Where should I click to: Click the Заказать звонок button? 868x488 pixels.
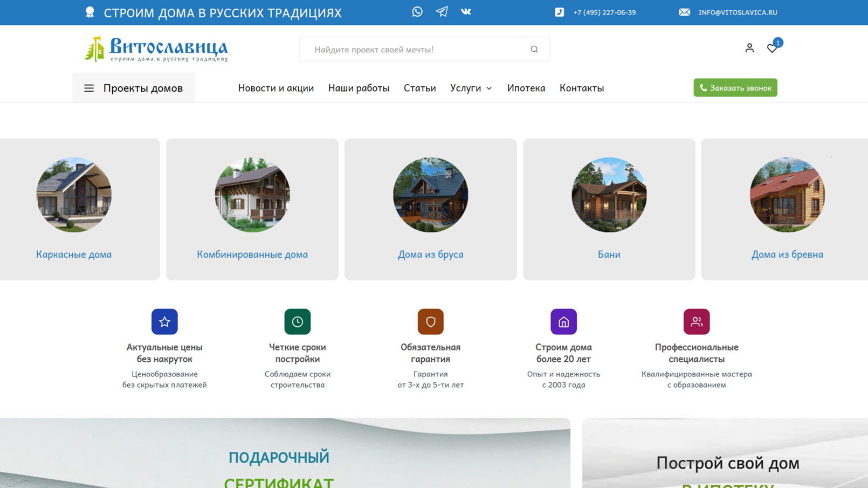tap(735, 88)
